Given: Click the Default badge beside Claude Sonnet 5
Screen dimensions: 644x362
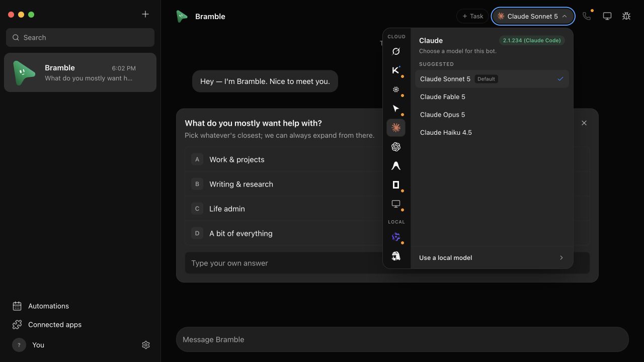Looking at the screenshot, I should [x=486, y=79].
